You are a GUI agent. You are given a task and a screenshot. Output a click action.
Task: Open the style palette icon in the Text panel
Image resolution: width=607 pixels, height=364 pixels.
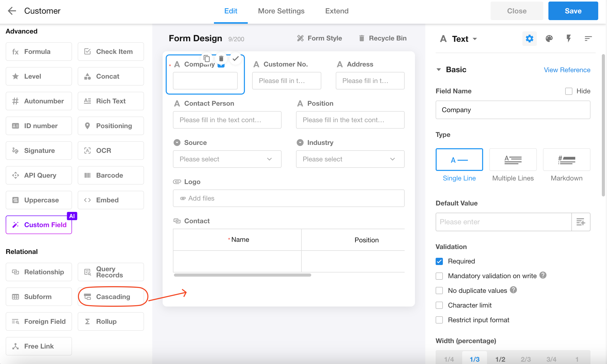point(549,39)
